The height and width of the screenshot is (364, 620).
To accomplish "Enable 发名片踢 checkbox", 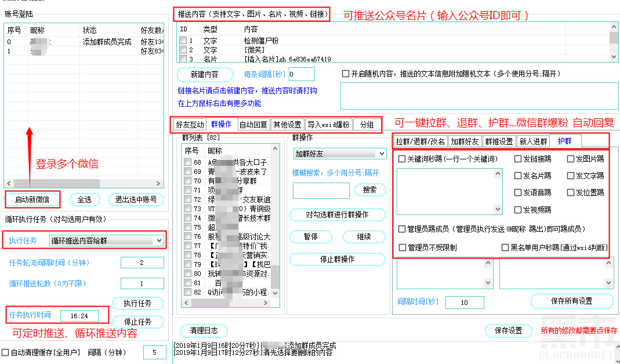I will pyautogui.click(x=518, y=176).
